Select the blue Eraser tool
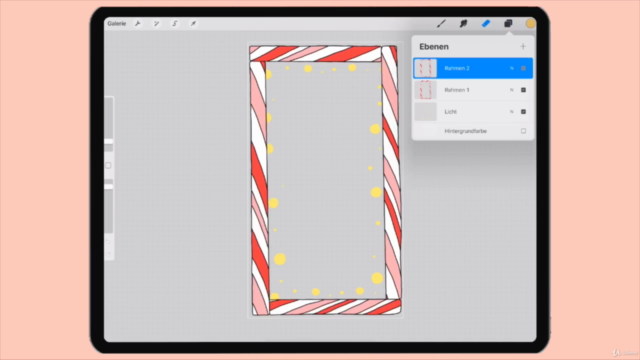This screenshot has height=360, width=640. click(486, 24)
